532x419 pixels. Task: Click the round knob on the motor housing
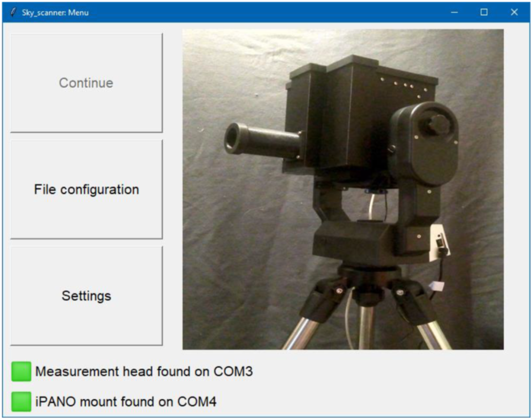click(x=437, y=124)
